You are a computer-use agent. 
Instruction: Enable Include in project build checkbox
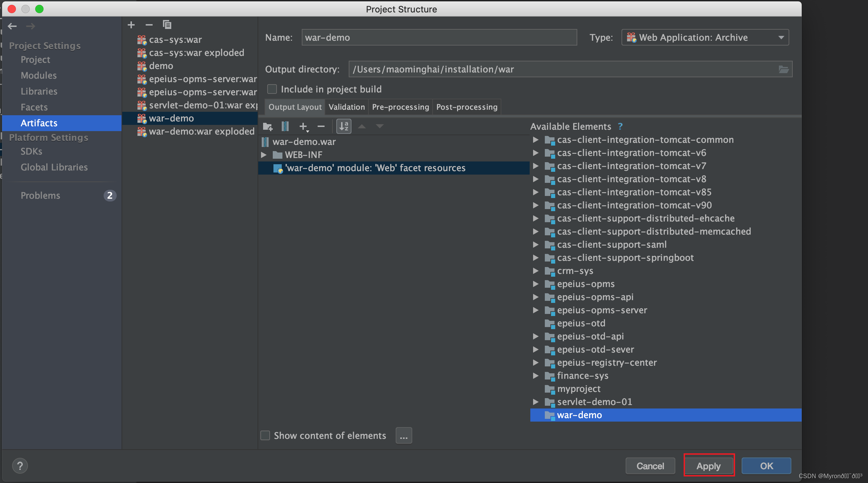coord(272,89)
